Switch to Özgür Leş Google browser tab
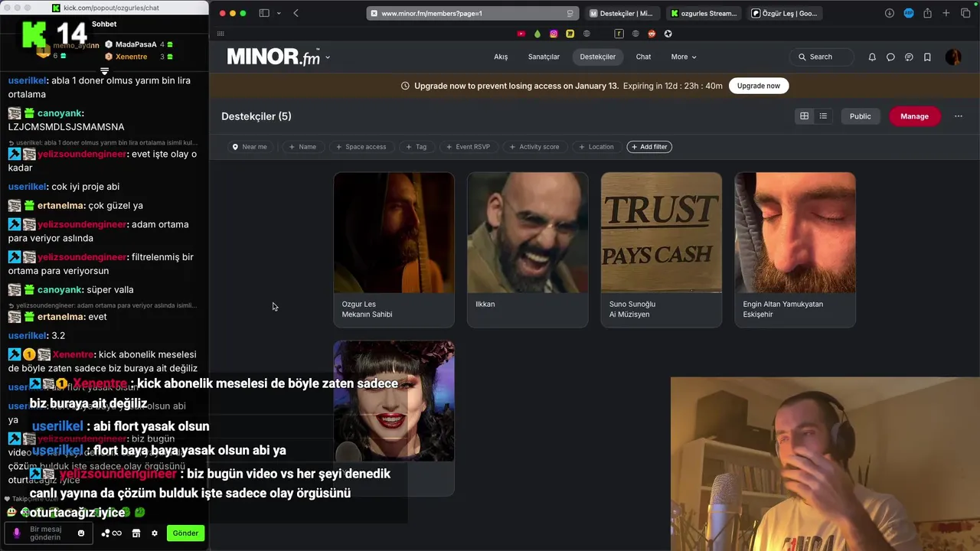The height and width of the screenshot is (551, 980). 784,13
